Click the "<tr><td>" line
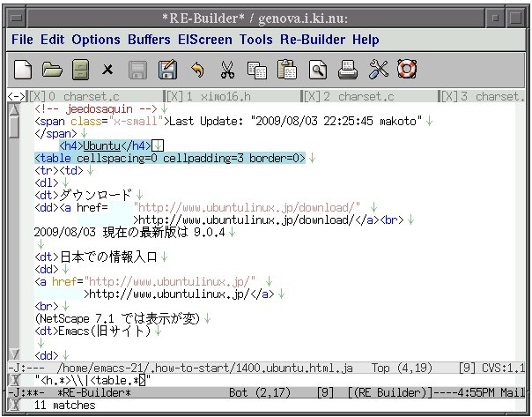This screenshot has width=532, height=417. point(59,170)
